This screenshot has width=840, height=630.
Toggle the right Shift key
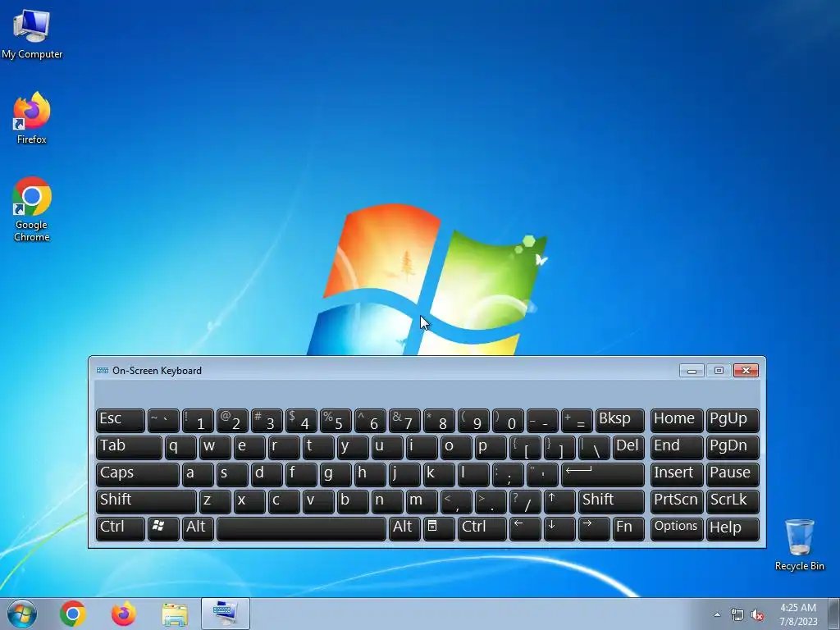[x=611, y=501]
